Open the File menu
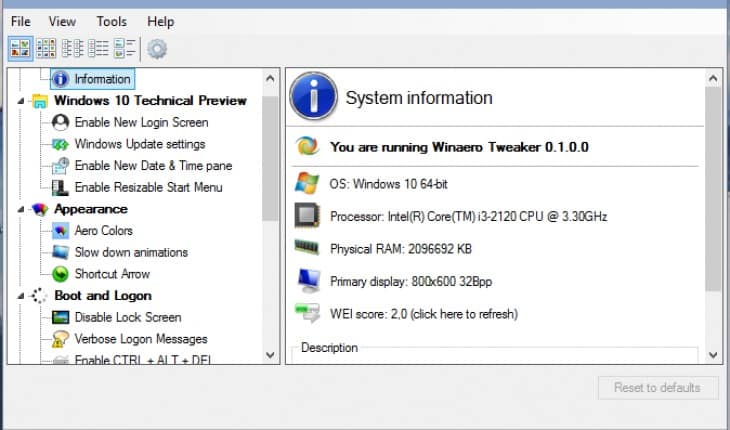Viewport: 730px width, 430px height. pyautogui.click(x=20, y=21)
